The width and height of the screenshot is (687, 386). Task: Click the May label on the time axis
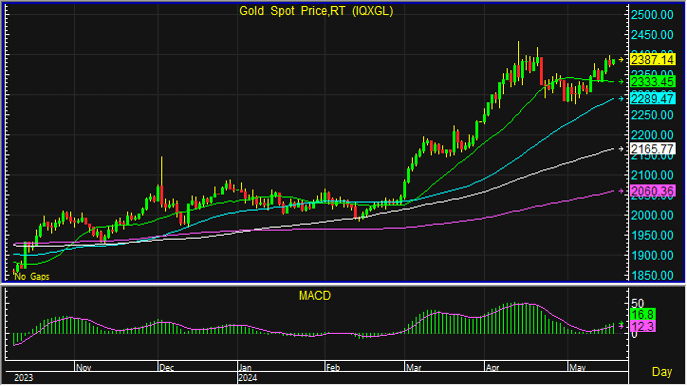[x=577, y=368]
